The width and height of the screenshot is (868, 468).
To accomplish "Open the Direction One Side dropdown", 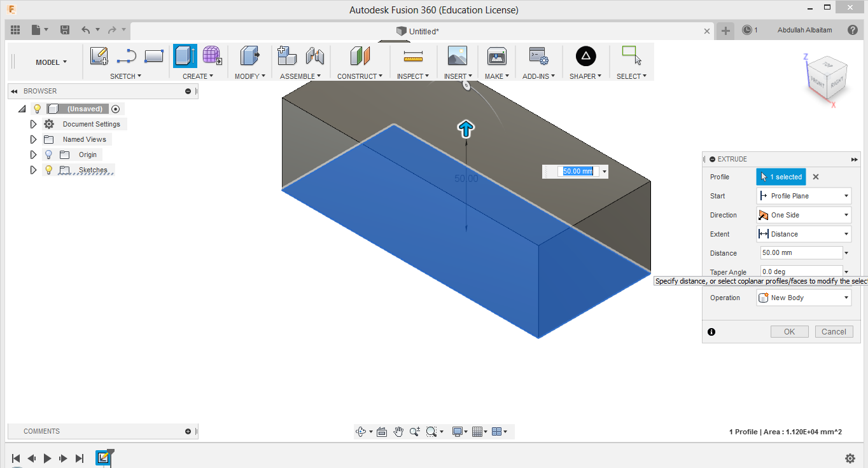I will (804, 215).
